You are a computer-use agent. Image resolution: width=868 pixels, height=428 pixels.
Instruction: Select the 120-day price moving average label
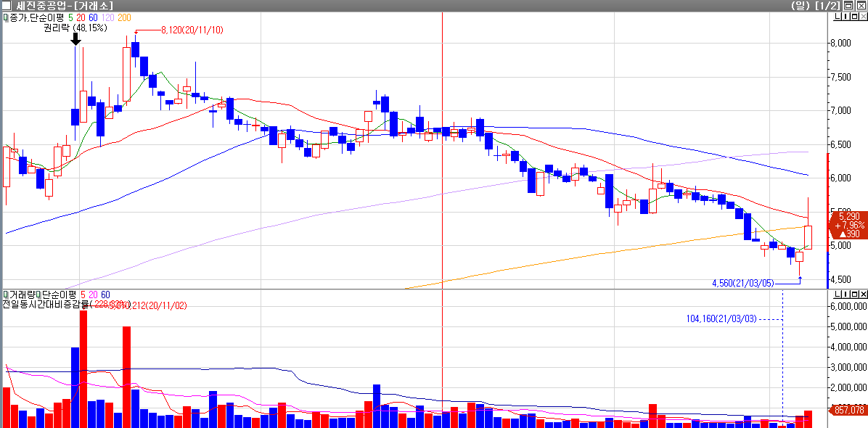pyautogui.click(x=107, y=17)
